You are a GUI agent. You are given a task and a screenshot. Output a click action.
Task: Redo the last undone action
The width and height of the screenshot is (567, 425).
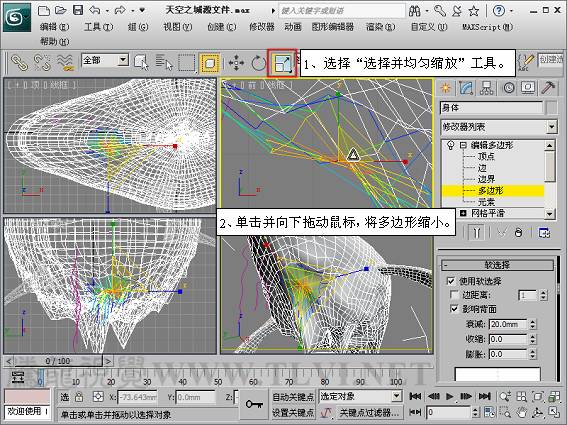click(x=120, y=10)
